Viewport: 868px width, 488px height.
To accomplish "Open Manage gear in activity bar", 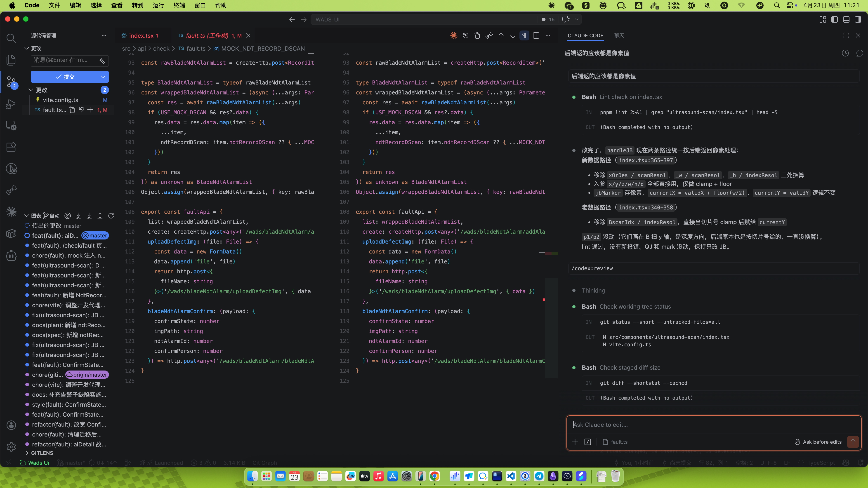I will [x=11, y=447].
